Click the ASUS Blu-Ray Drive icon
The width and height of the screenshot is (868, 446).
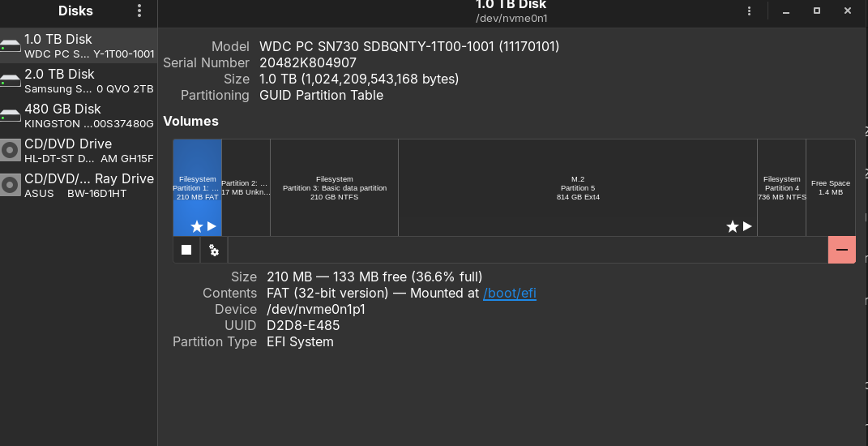click(11, 186)
